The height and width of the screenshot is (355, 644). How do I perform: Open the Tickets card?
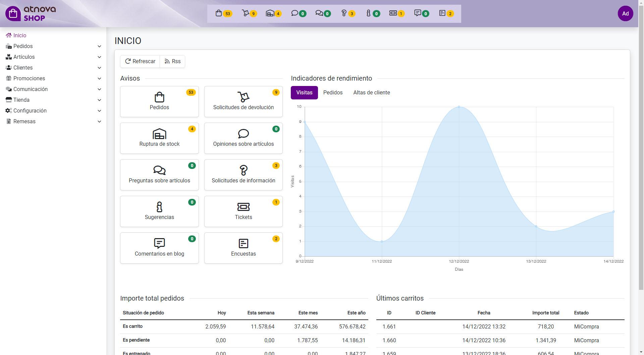click(244, 211)
